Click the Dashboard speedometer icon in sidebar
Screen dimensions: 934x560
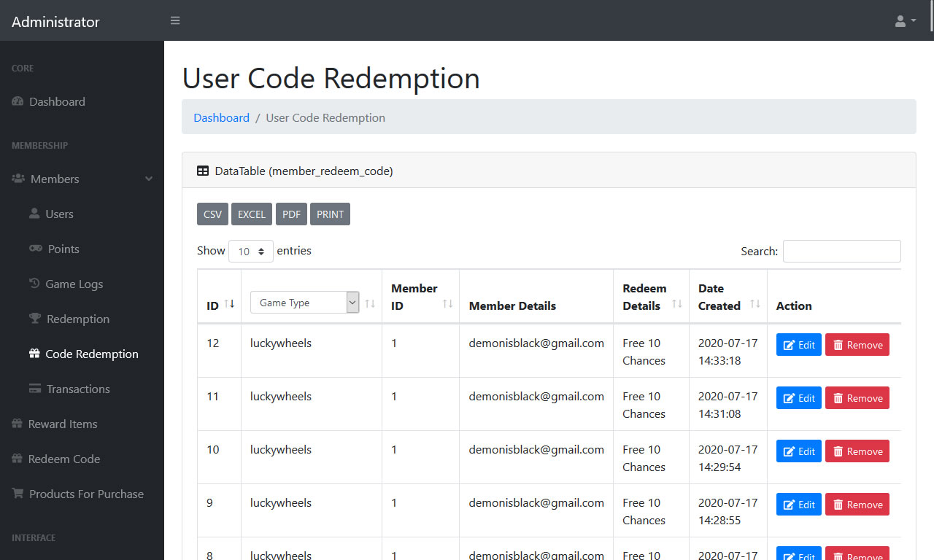pos(18,101)
